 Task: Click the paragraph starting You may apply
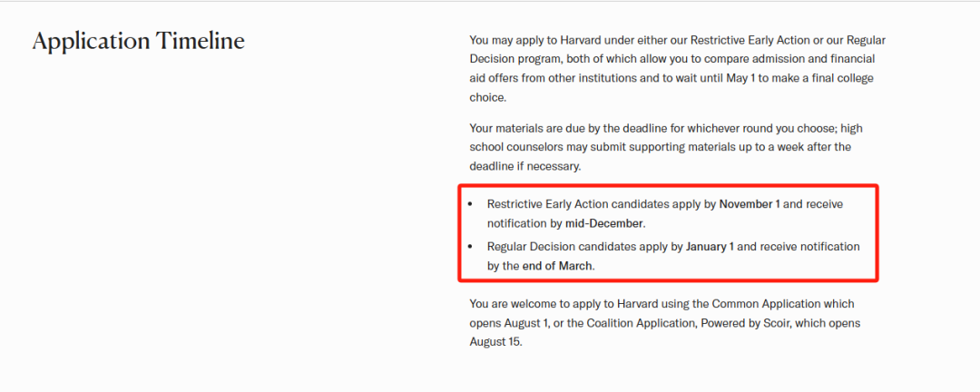tap(678, 69)
